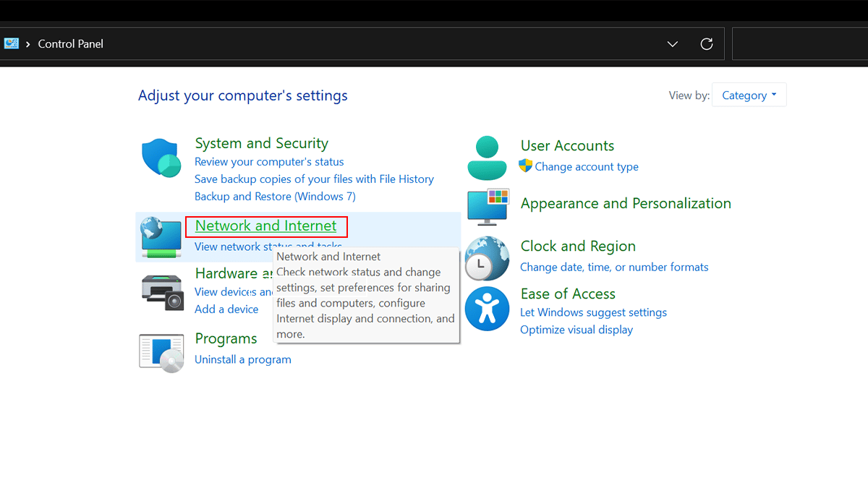Click Control Panel in the address bar
The image size is (868, 488).
tap(70, 44)
